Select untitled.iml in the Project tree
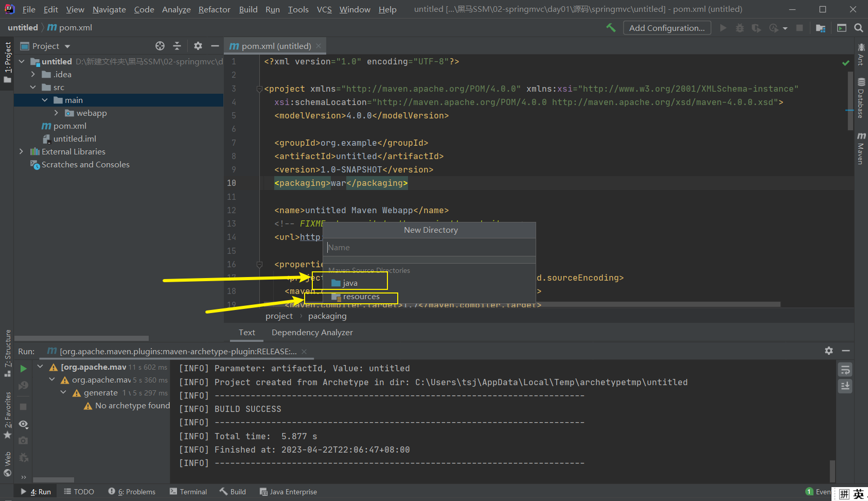The width and height of the screenshot is (868, 501). pos(69,139)
